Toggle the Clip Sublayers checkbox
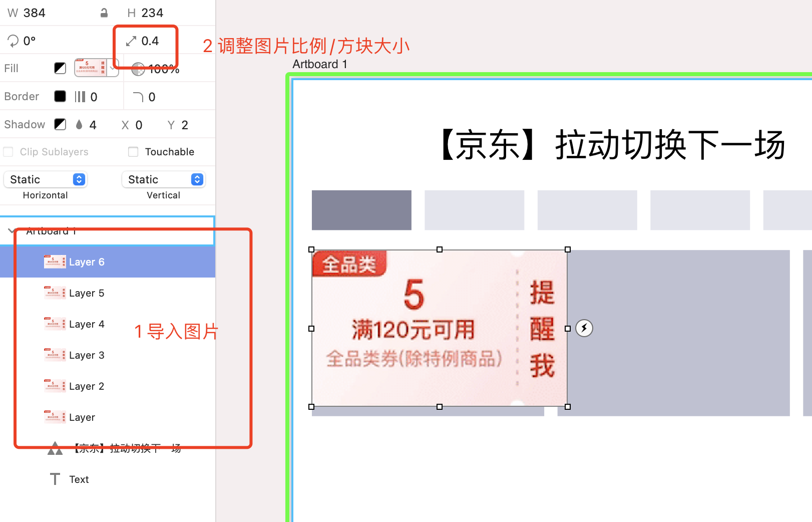 [8, 152]
